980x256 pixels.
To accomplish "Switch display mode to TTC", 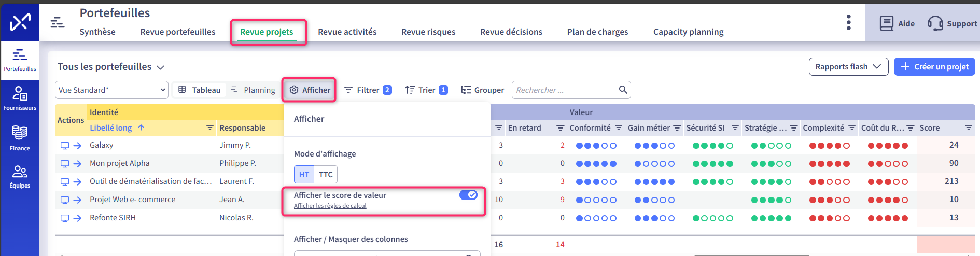I will click(326, 174).
